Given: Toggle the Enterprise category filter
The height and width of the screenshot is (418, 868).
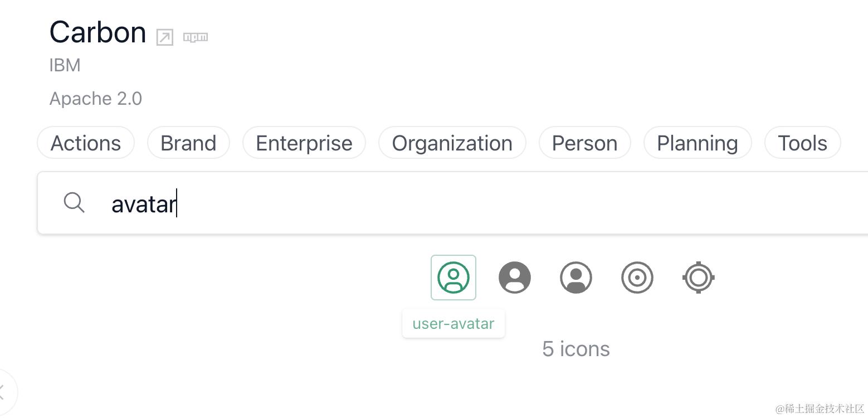Looking at the screenshot, I should point(304,143).
